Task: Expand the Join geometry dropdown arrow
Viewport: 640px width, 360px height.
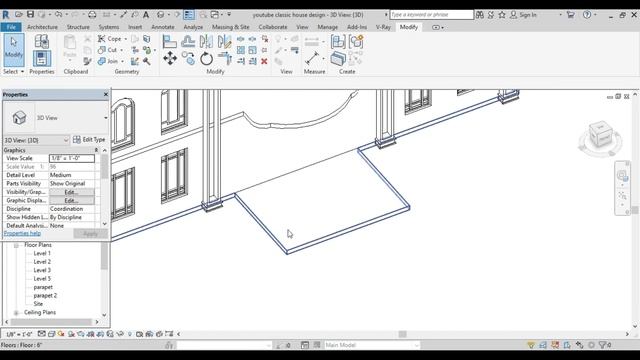Action: (x=122, y=62)
